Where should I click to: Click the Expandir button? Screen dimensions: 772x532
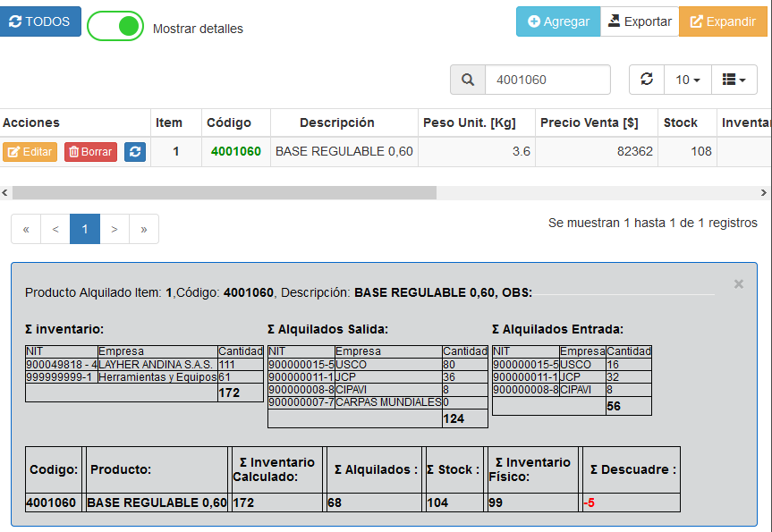pos(723,21)
